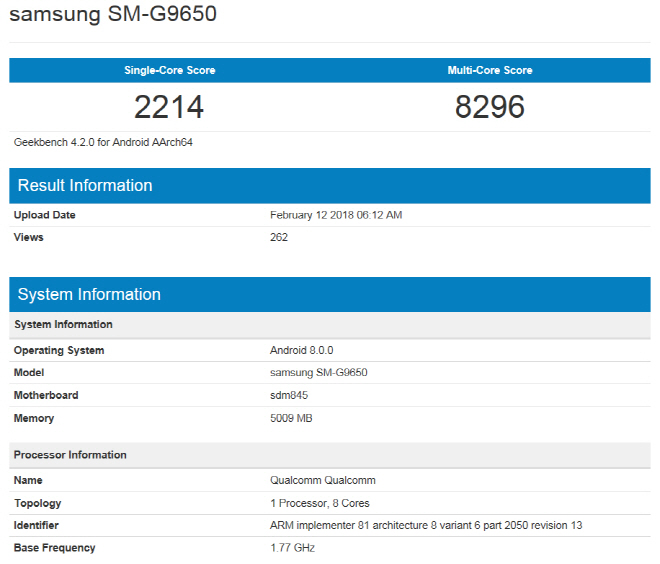Click the Multi-Core Score header
660x564 pixels.
(490, 70)
